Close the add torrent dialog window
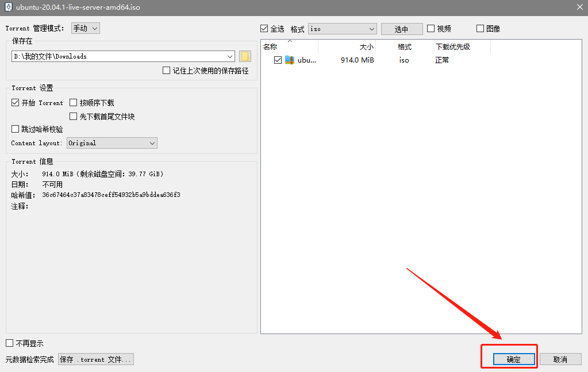This screenshot has width=588, height=372. point(580,7)
